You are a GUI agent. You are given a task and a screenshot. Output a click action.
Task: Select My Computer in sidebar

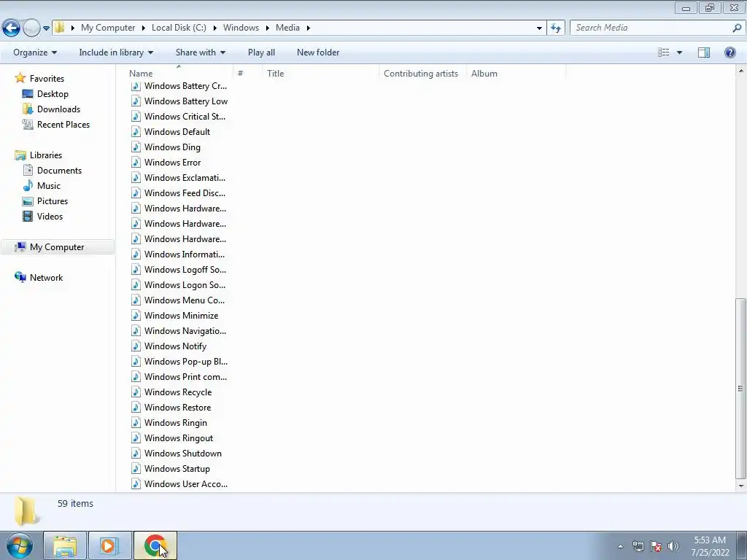57,247
